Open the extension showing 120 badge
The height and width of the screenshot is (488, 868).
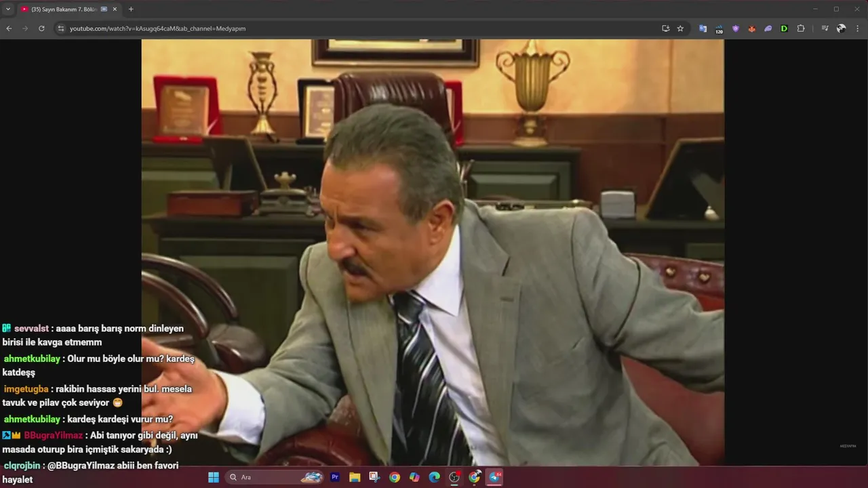point(719,29)
